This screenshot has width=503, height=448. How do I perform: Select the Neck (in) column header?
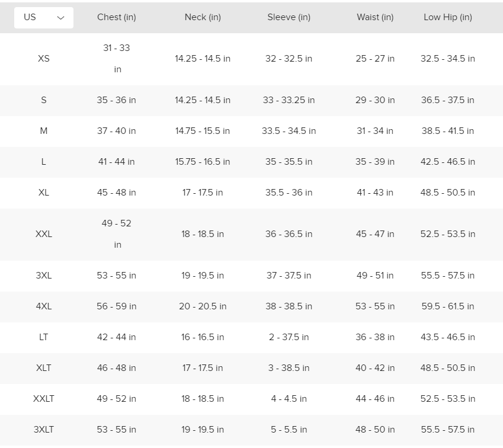tap(203, 17)
